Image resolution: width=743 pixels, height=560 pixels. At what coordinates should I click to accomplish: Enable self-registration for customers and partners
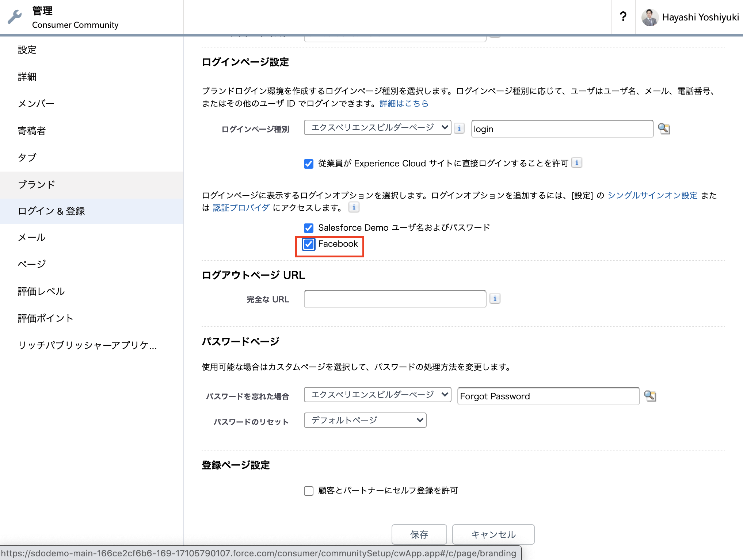tap(309, 491)
